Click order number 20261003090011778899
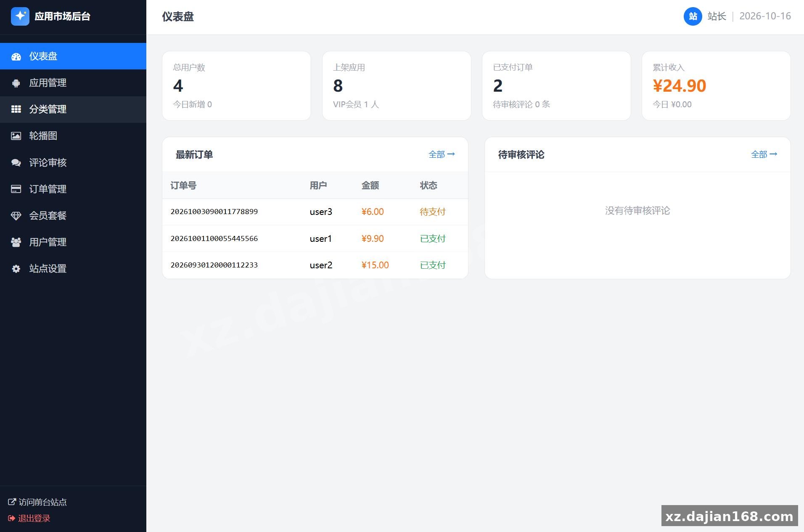The image size is (804, 532). (x=214, y=212)
